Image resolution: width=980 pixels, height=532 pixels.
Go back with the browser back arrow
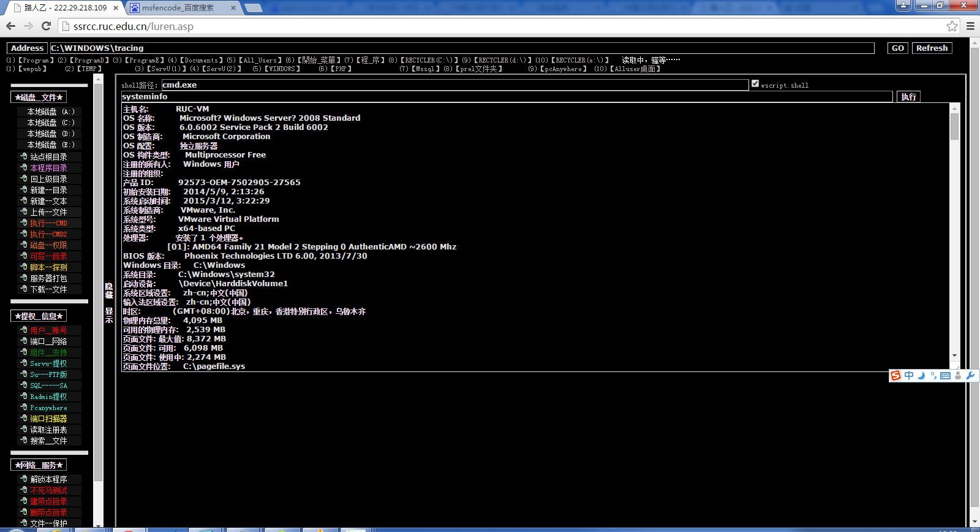coord(10,26)
